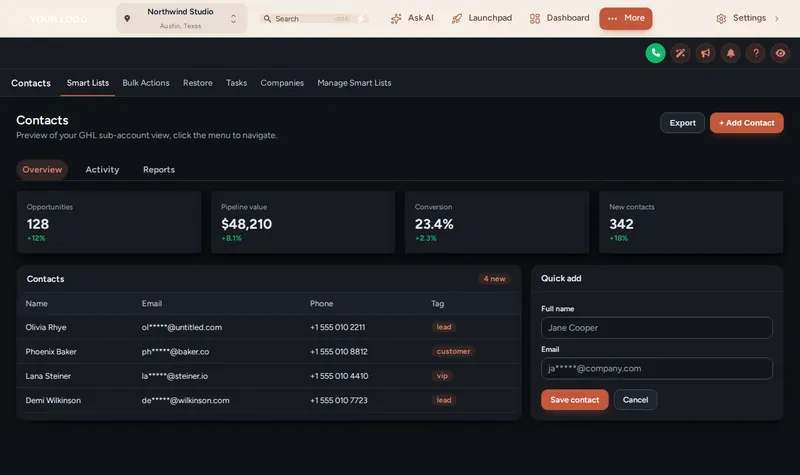Open the Dashboard page
Screen dimensions: 800x475
[x=559, y=18]
